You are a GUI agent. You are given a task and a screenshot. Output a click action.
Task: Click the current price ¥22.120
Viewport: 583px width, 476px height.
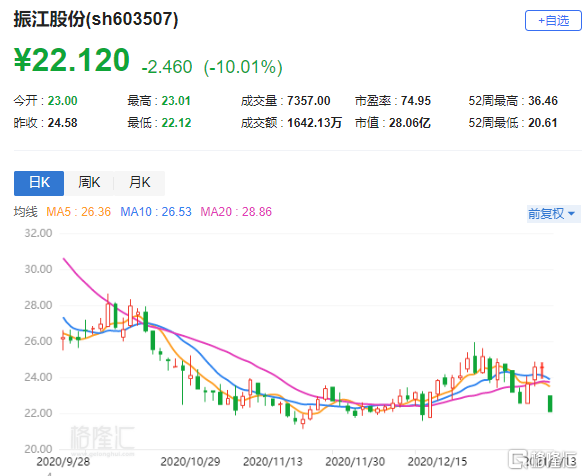click(x=72, y=60)
